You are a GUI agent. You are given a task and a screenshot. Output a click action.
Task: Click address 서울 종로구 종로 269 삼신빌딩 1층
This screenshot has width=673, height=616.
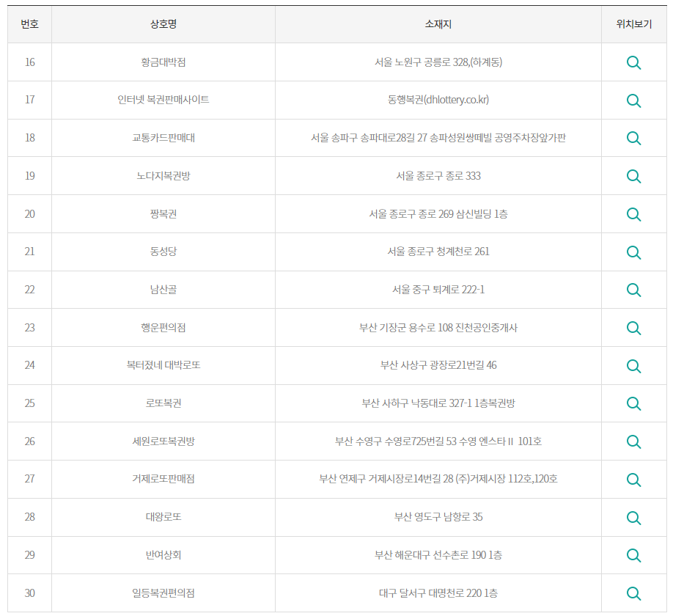pyautogui.click(x=438, y=214)
